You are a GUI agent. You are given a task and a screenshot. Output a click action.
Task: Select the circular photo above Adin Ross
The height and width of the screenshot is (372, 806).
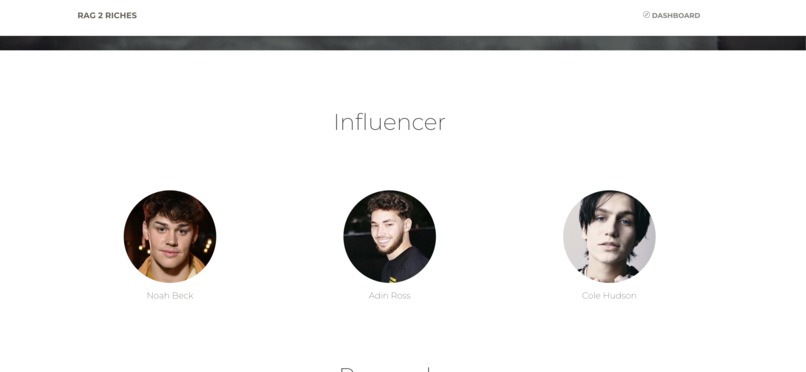coord(390,236)
